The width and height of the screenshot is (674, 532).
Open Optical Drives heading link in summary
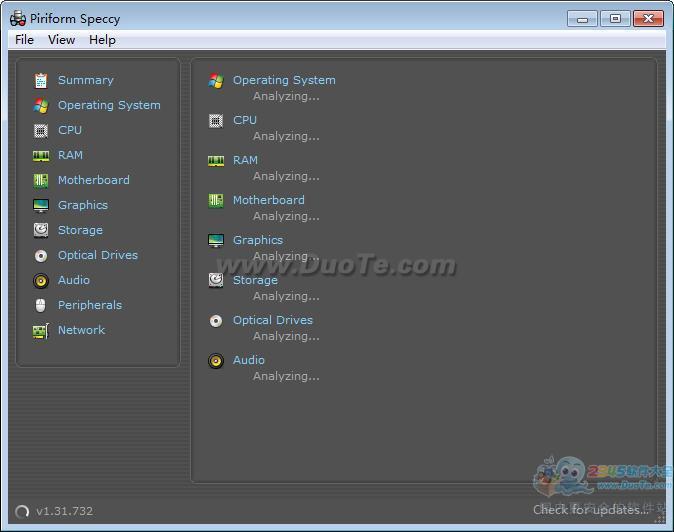pos(273,320)
